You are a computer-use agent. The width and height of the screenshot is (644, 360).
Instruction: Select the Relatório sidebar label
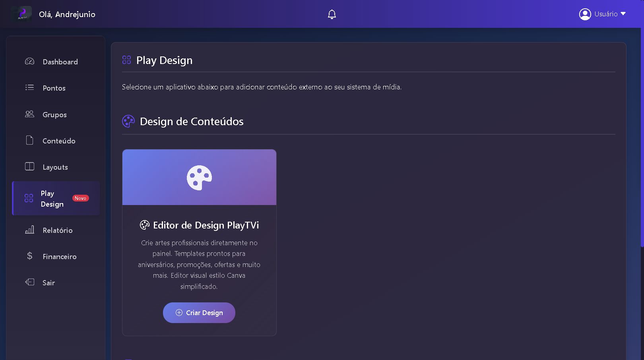pos(58,230)
